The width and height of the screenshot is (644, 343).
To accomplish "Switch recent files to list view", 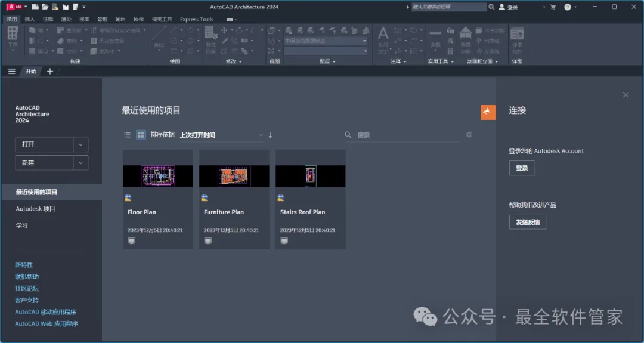I will (x=128, y=135).
